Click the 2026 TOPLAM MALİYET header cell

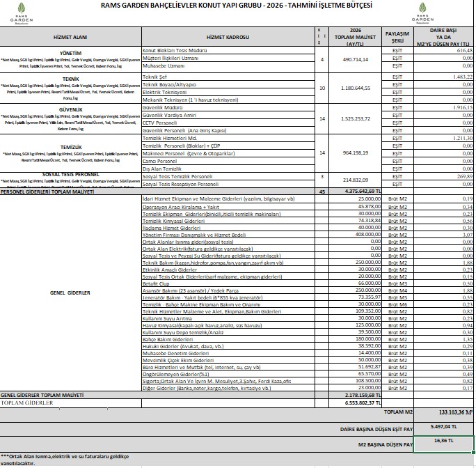tap(355, 37)
